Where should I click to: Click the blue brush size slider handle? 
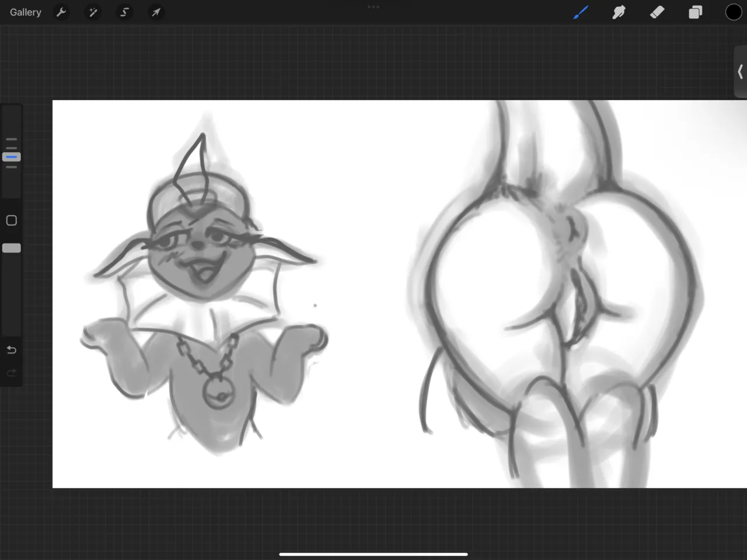12,157
